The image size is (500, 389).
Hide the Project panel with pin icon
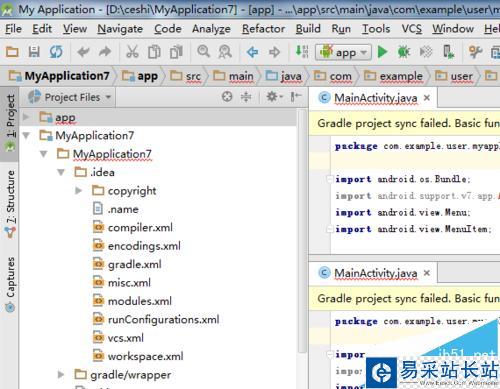click(x=295, y=97)
